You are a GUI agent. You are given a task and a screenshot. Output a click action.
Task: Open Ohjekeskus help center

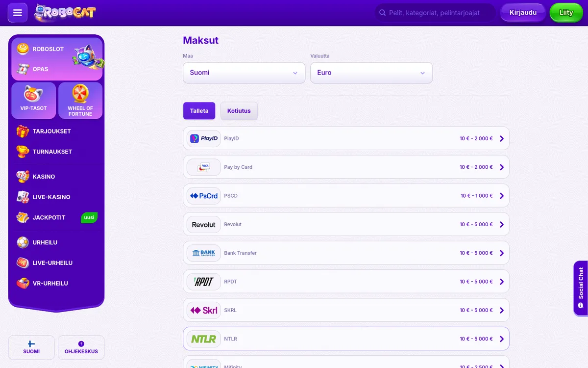(x=81, y=348)
